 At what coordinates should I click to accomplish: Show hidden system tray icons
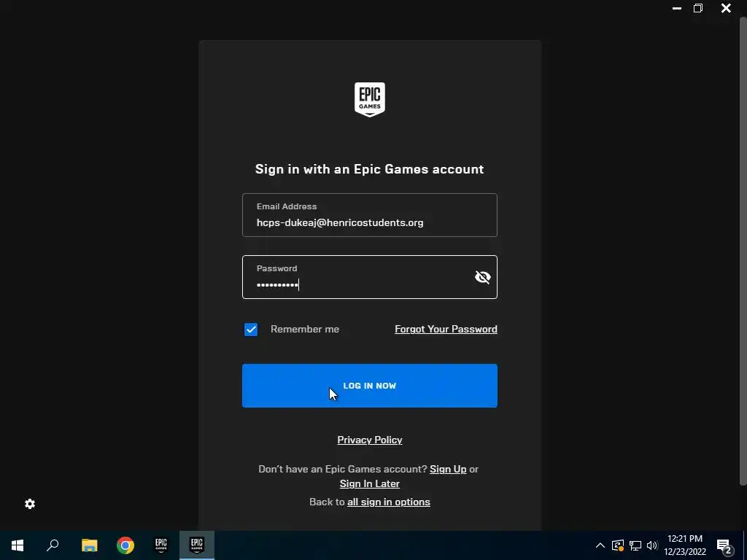(x=600, y=545)
